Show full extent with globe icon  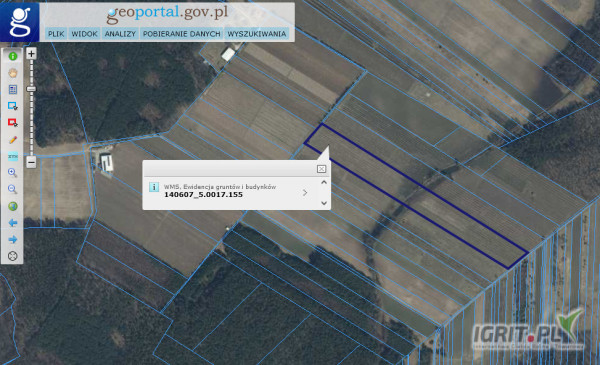click(13, 206)
